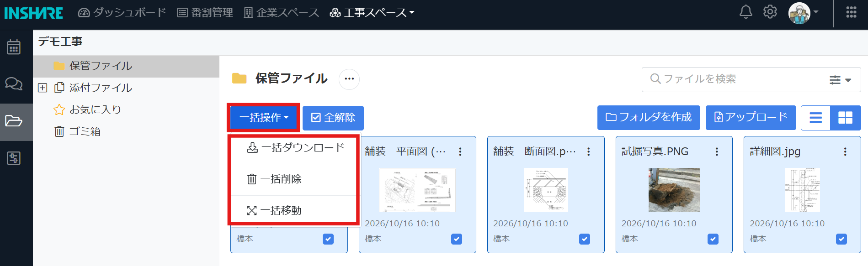Uncheck the leftmost file card checkbox
This screenshot has width=868, height=266.
click(328, 239)
